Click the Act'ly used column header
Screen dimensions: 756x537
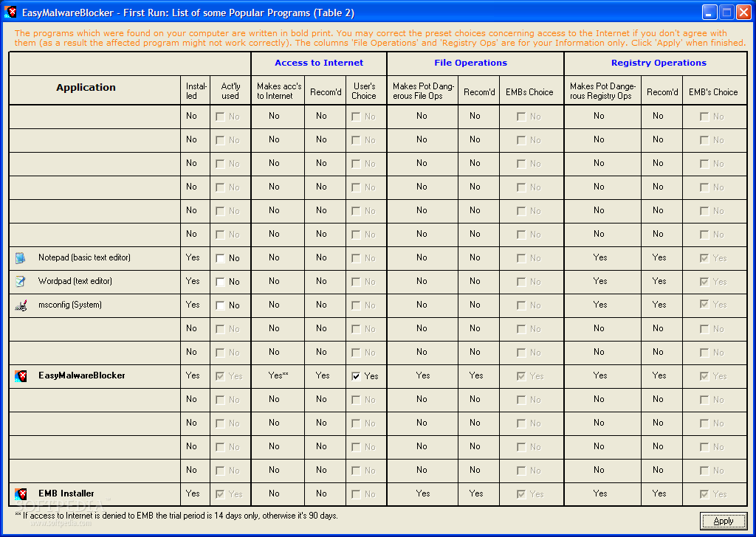click(230, 91)
